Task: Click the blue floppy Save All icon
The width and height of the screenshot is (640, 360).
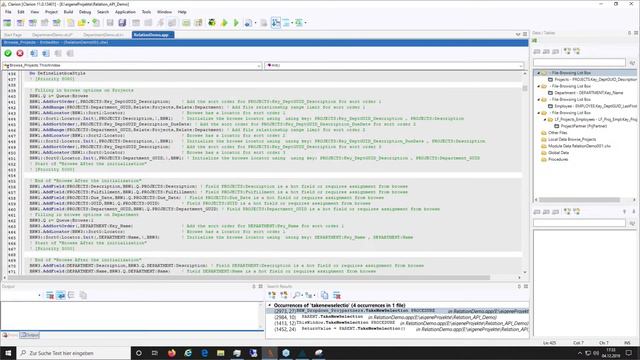Action: pos(122,23)
